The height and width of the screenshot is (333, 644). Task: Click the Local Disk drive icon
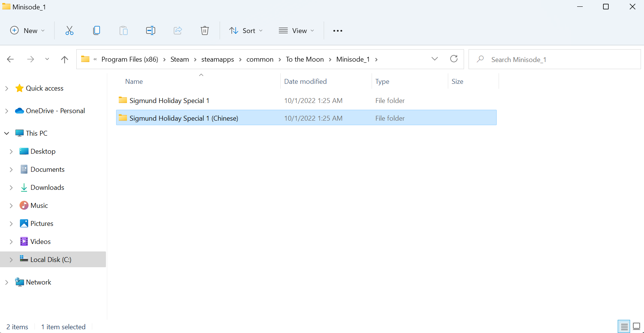24,259
